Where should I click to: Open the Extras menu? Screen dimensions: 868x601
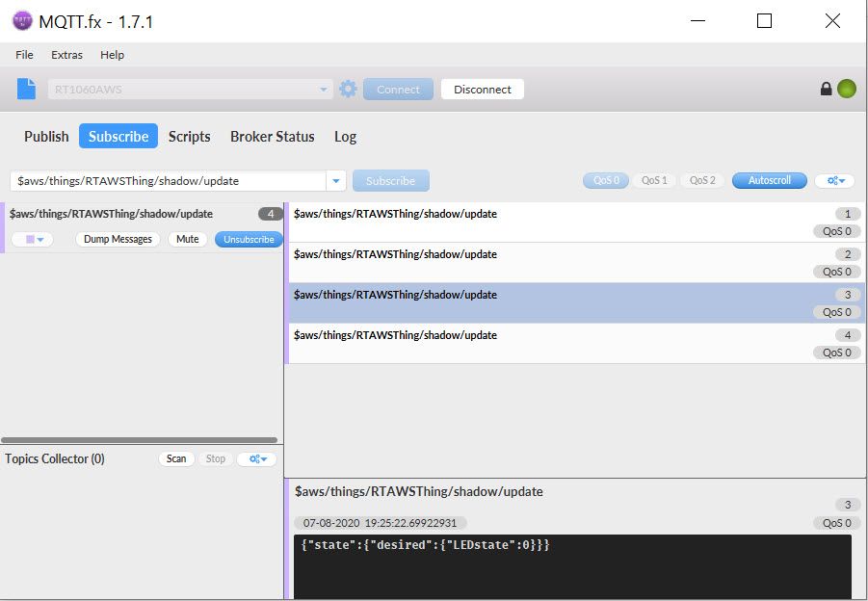pyautogui.click(x=67, y=55)
